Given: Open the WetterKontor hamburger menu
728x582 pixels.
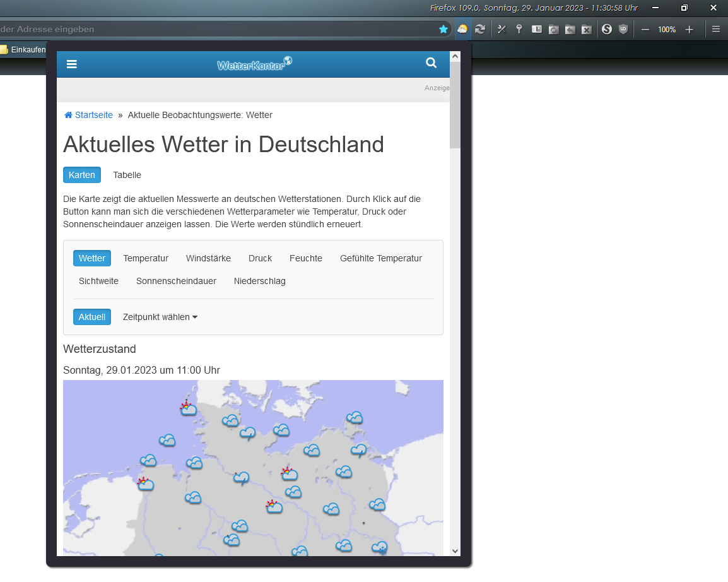Looking at the screenshot, I should (72, 64).
